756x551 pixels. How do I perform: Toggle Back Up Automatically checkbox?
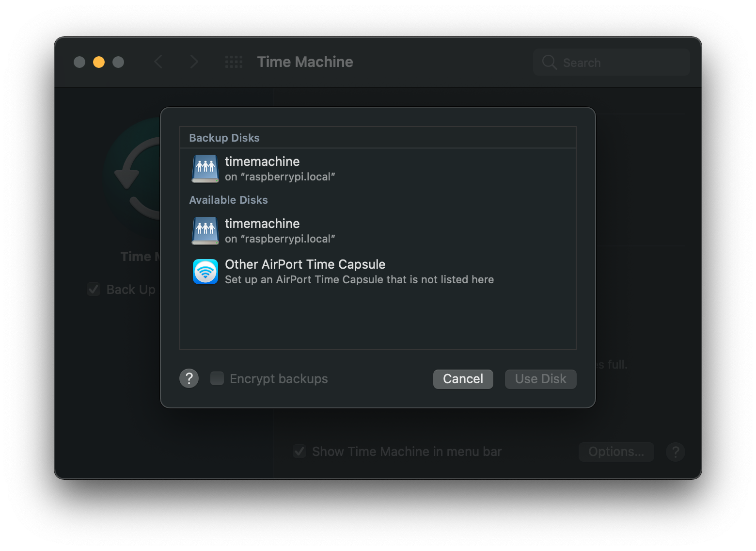click(94, 290)
